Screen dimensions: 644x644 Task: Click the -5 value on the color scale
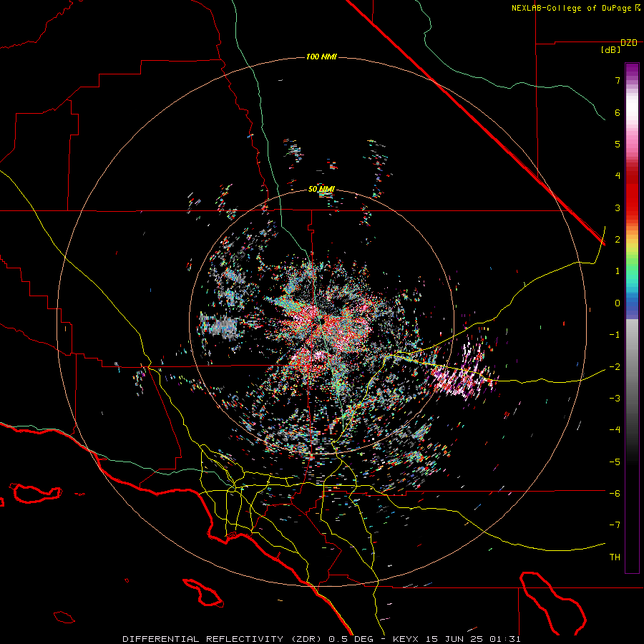(x=615, y=462)
